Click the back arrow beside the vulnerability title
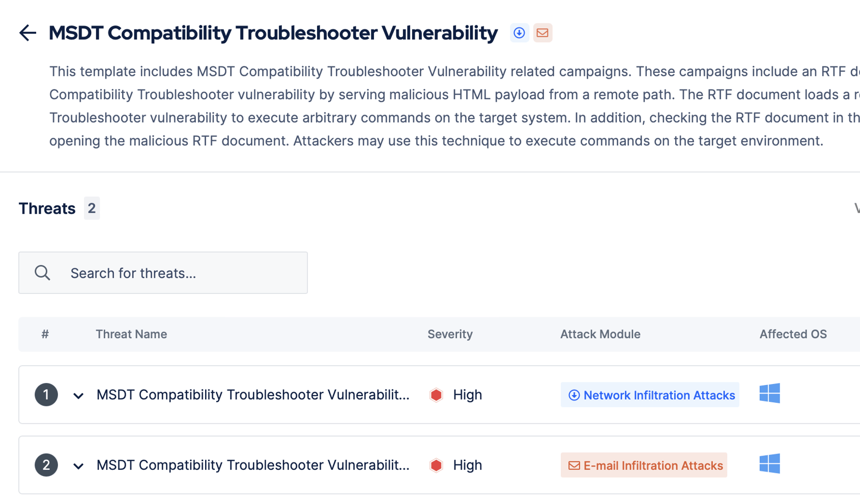The width and height of the screenshot is (860, 504). (x=27, y=33)
